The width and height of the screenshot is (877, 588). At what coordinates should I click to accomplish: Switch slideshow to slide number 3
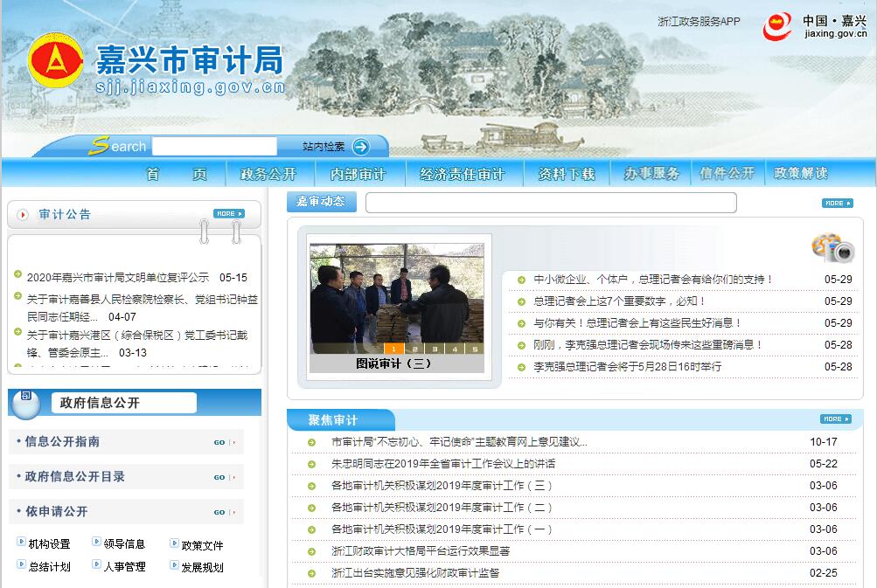(434, 349)
